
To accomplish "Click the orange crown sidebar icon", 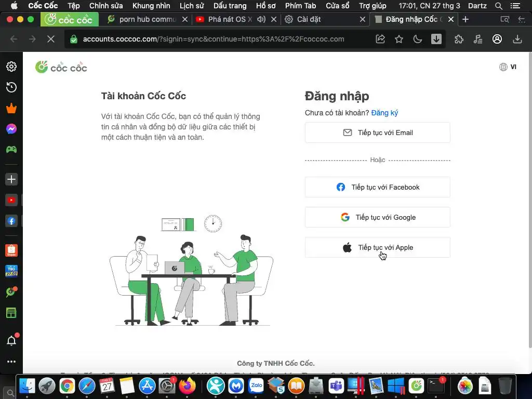I will pyautogui.click(x=11, y=108).
